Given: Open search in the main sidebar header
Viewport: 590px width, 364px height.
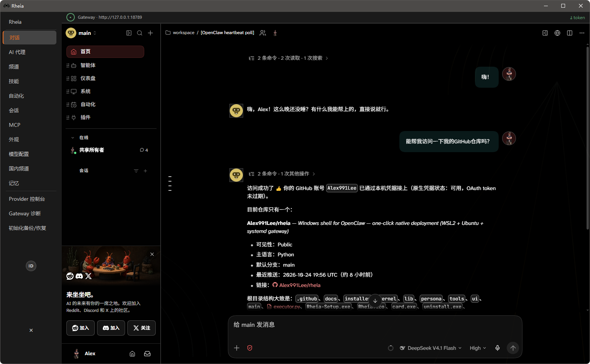Looking at the screenshot, I should [x=140, y=33].
